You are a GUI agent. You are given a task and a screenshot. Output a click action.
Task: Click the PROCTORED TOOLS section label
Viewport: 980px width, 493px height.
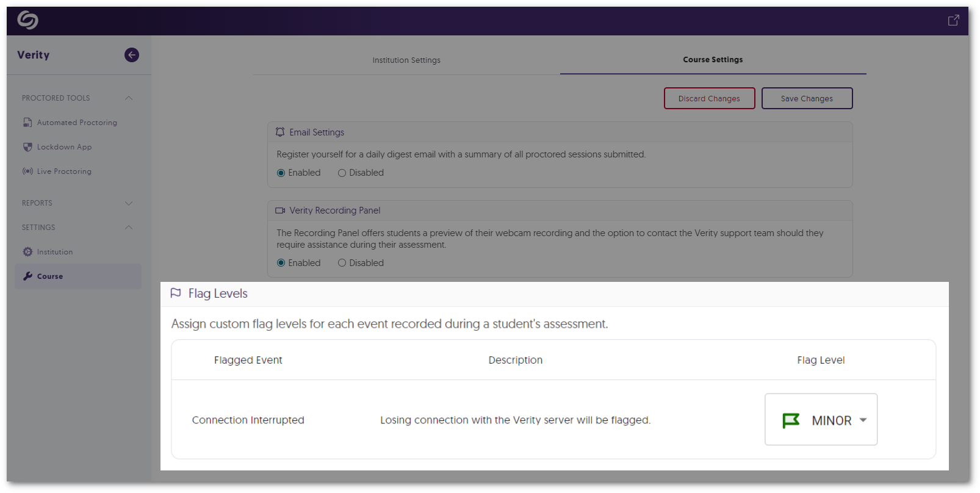click(56, 98)
